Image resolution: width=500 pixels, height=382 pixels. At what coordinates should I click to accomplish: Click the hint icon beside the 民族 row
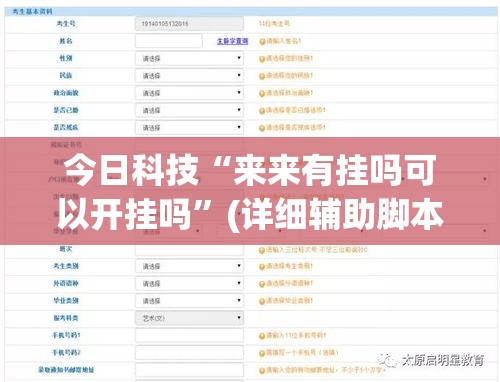point(262,76)
